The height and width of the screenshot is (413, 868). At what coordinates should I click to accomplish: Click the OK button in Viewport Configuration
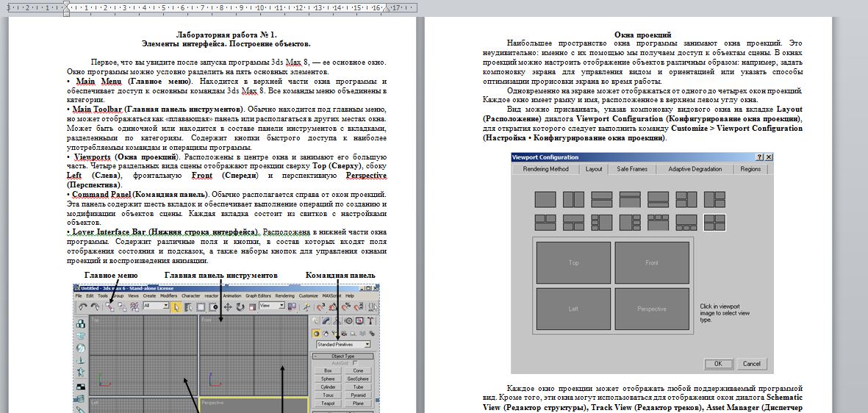[718, 364]
